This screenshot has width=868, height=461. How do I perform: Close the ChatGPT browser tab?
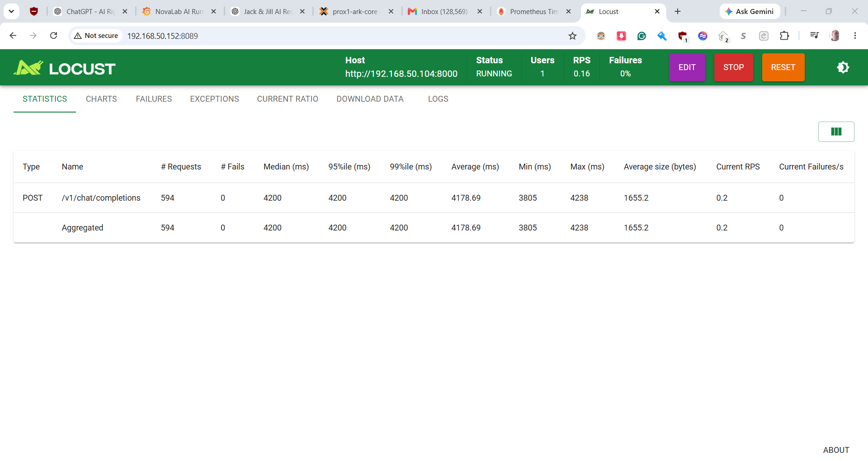coord(125,11)
